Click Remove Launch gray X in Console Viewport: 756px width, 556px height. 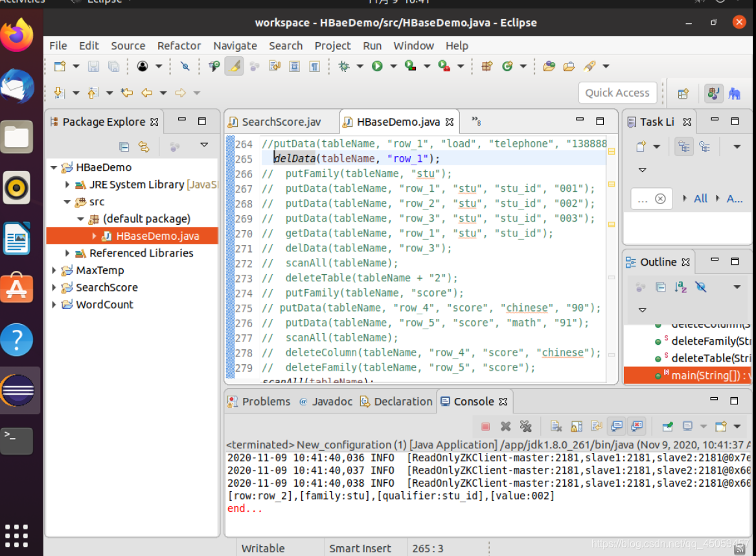[x=505, y=426]
